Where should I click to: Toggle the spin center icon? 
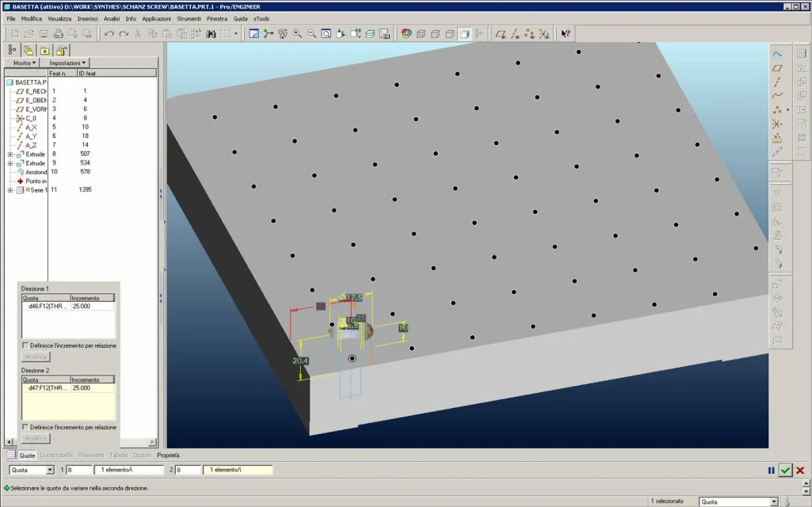coord(269,34)
